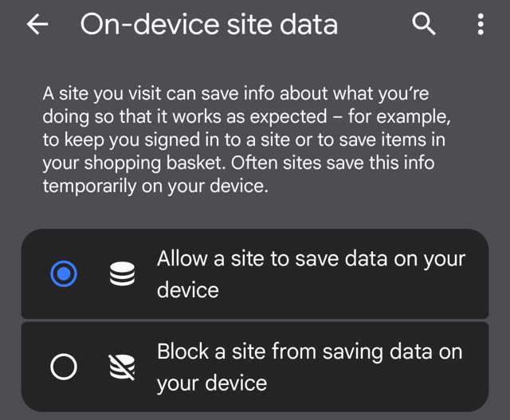The width and height of the screenshot is (510, 420).
Task: Click the crossed-out database icon beside Block
Action: tap(122, 367)
